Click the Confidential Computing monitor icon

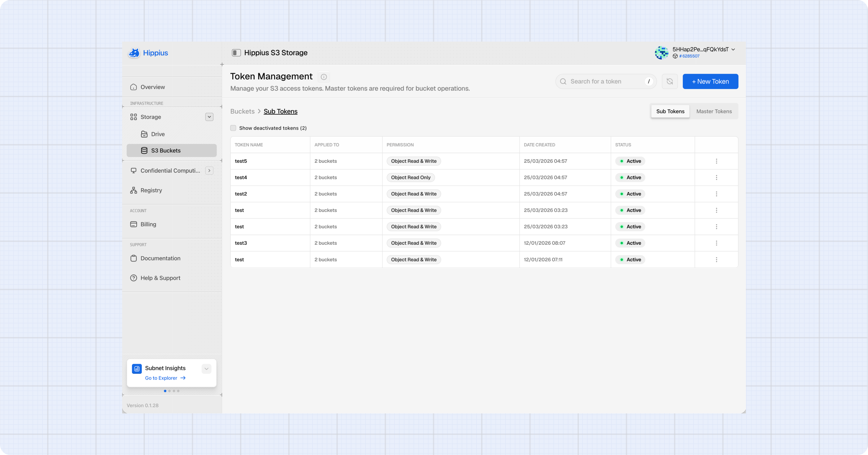click(x=134, y=171)
